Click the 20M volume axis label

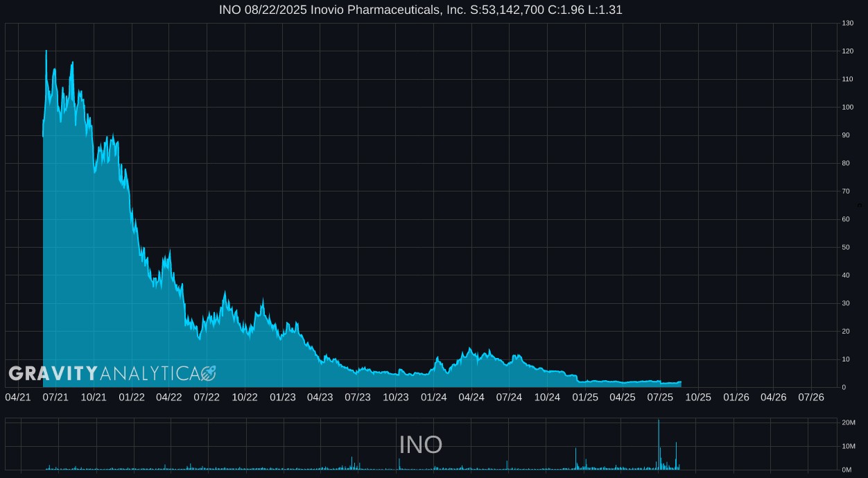(849, 423)
